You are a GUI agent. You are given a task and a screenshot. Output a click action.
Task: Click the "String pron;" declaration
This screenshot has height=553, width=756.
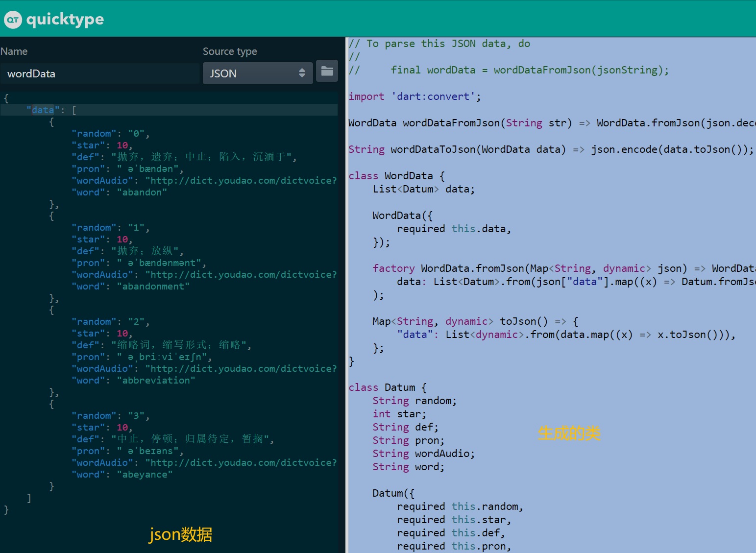tap(409, 440)
